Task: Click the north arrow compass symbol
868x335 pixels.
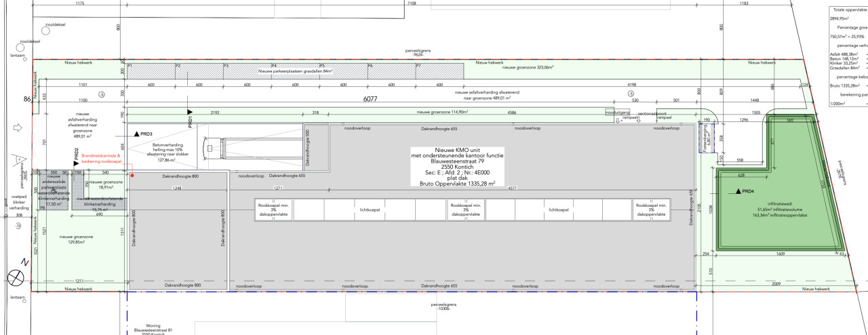Action: 16,277
